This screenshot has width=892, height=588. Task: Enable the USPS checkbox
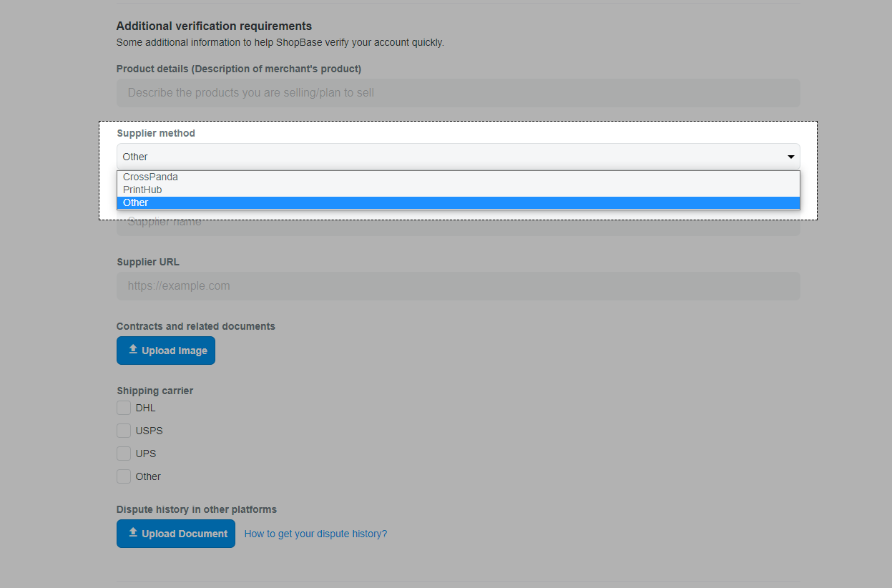(x=124, y=431)
